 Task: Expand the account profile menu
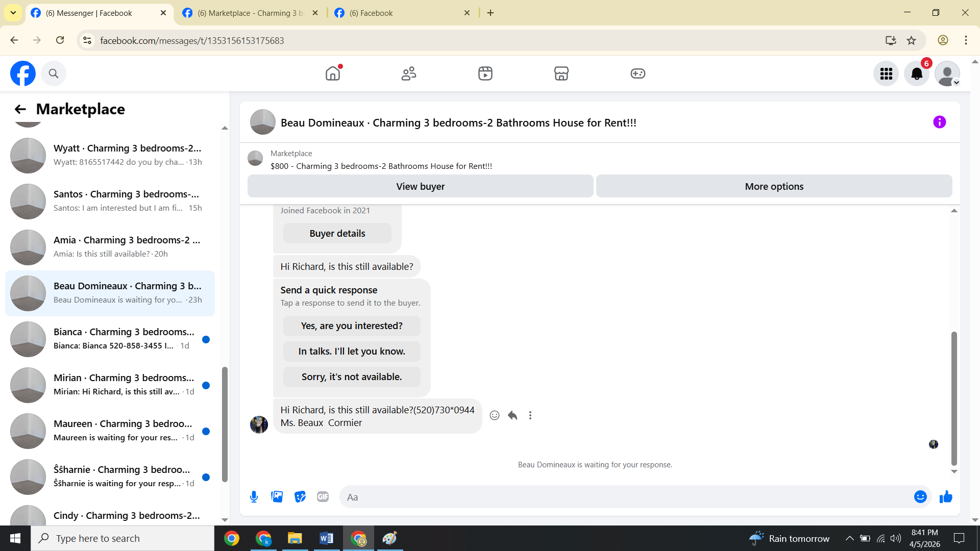(947, 74)
